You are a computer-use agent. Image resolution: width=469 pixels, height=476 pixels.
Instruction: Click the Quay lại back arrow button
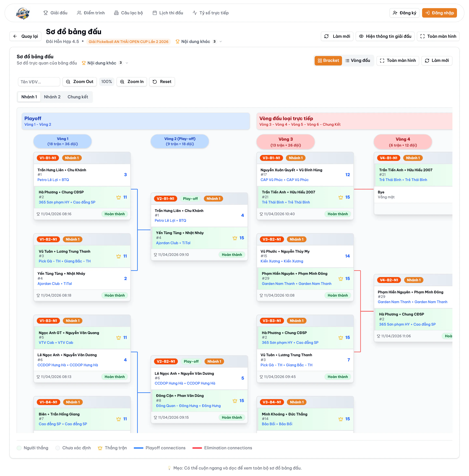pyautogui.click(x=26, y=36)
